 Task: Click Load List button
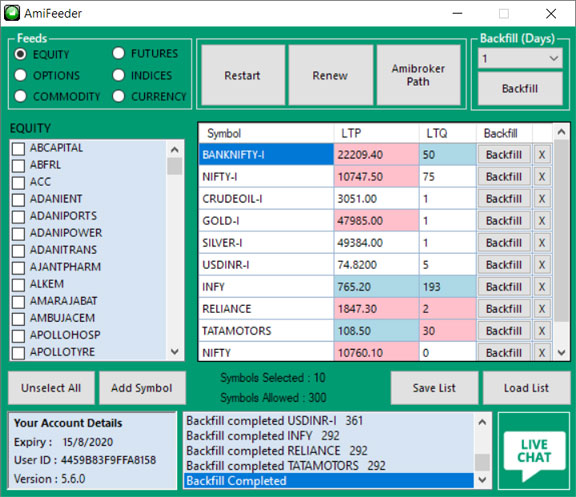point(526,388)
